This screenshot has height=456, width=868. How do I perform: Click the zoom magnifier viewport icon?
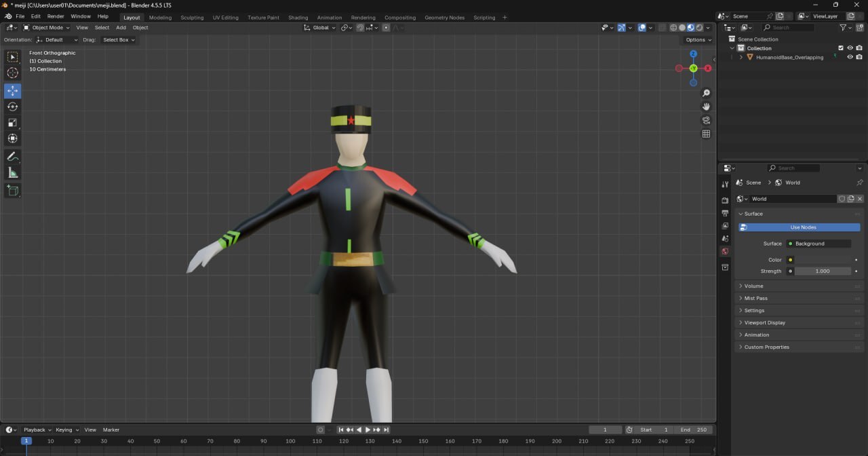706,94
